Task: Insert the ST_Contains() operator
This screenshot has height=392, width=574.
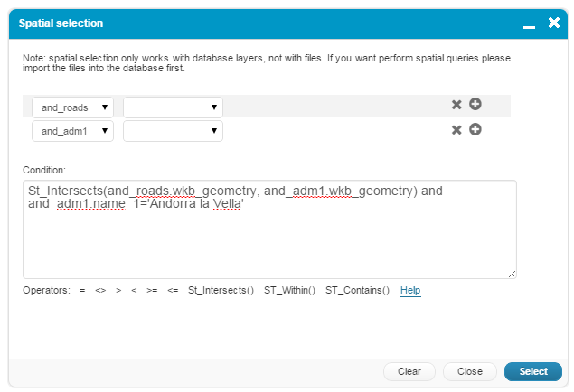Action: click(357, 291)
